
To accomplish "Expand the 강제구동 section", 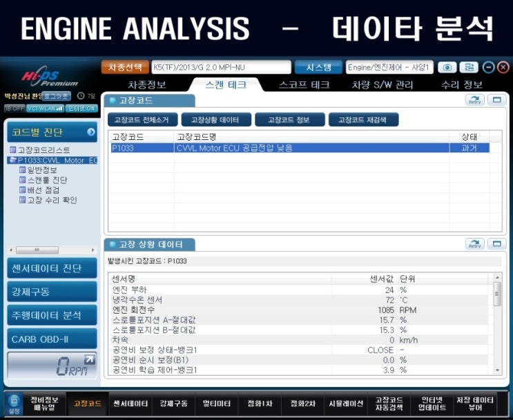I will (52, 292).
